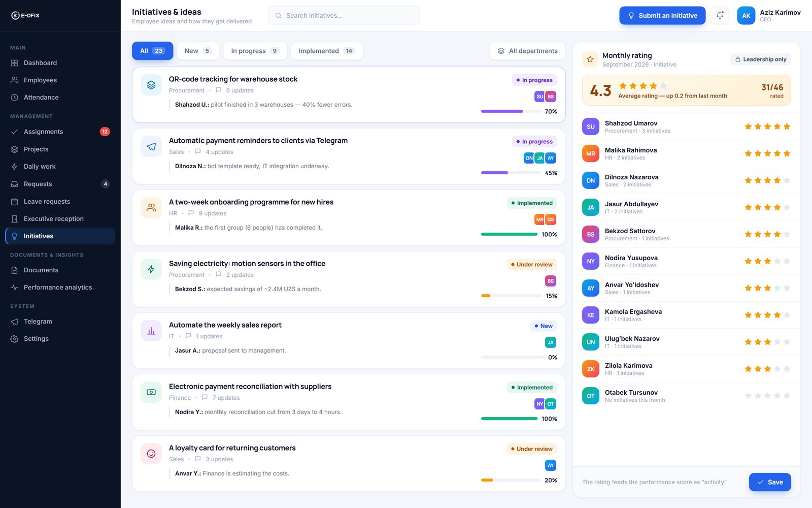Click Zilola Karimova's ZK avatar
Image resolution: width=812 pixels, height=508 pixels.
coord(591,369)
